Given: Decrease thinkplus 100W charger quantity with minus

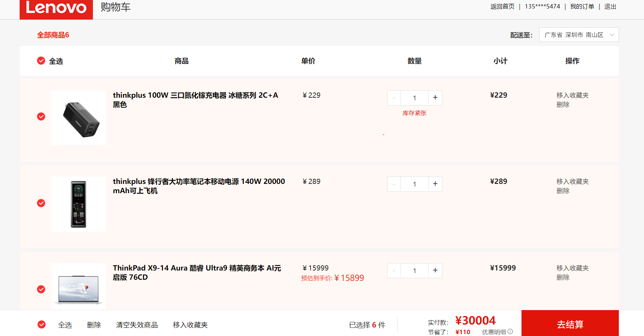Looking at the screenshot, I should [x=394, y=98].
